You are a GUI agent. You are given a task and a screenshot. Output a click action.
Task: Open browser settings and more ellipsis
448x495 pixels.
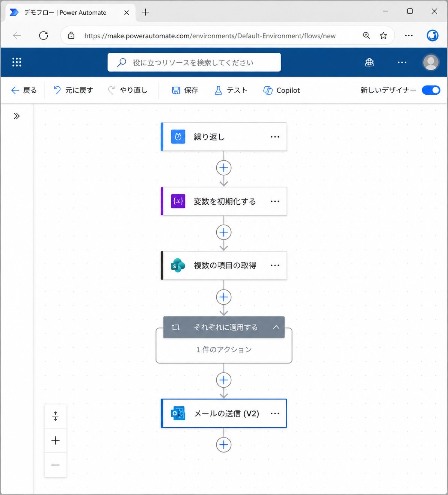pyautogui.click(x=409, y=36)
